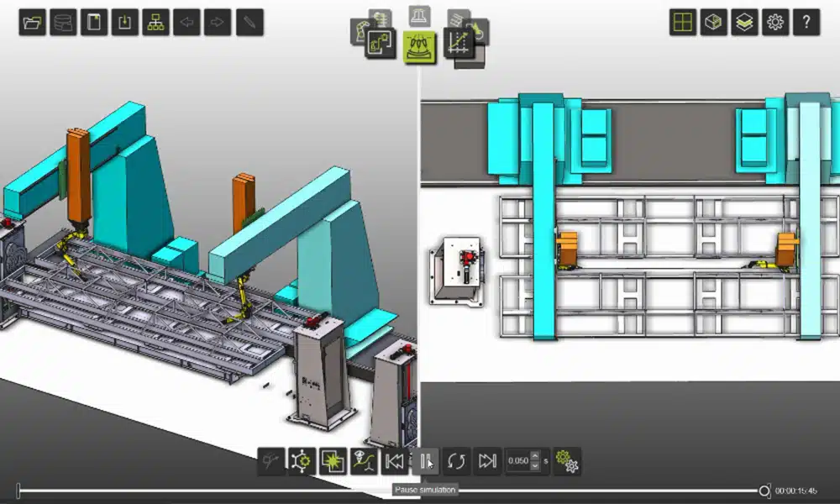Viewport: 840px width, 504px height.
Task: Toggle loop playback of the simulation
Action: 456,460
